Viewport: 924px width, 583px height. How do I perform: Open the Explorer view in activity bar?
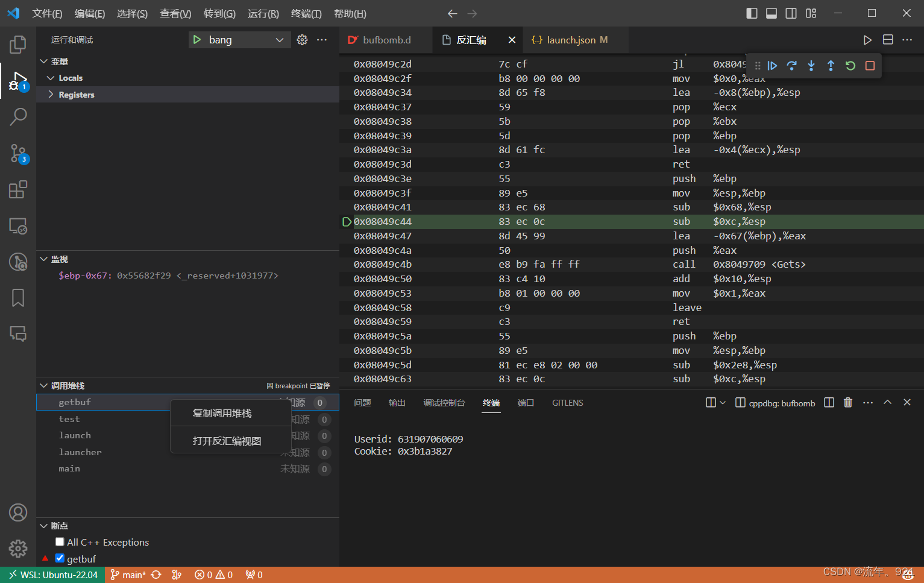[x=18, y=44]
